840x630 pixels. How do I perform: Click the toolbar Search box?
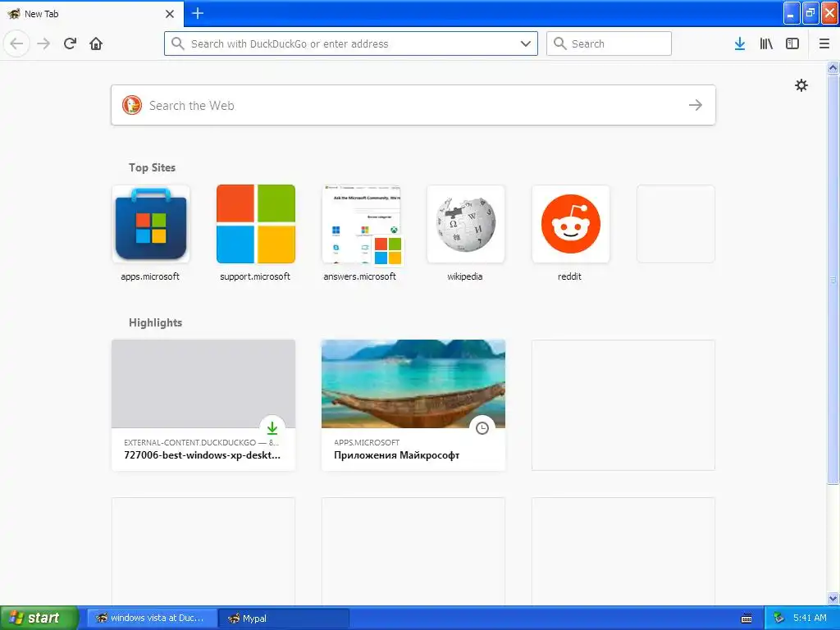click(x=609, y=43)
